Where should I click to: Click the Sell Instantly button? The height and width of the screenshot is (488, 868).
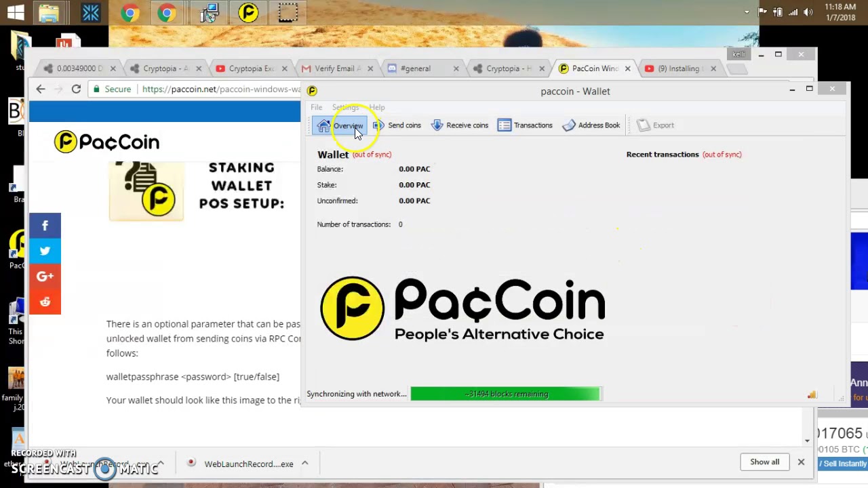click(843, 464)
